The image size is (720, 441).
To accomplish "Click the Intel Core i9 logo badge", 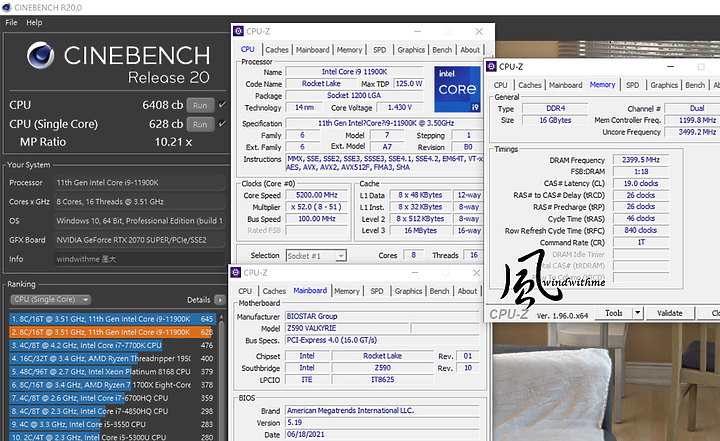I will (457, 89).
